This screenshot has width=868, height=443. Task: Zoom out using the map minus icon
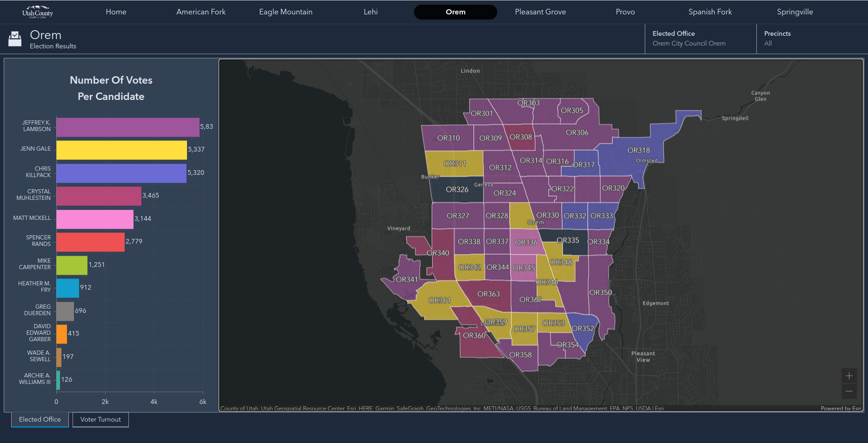click(849, 391)
